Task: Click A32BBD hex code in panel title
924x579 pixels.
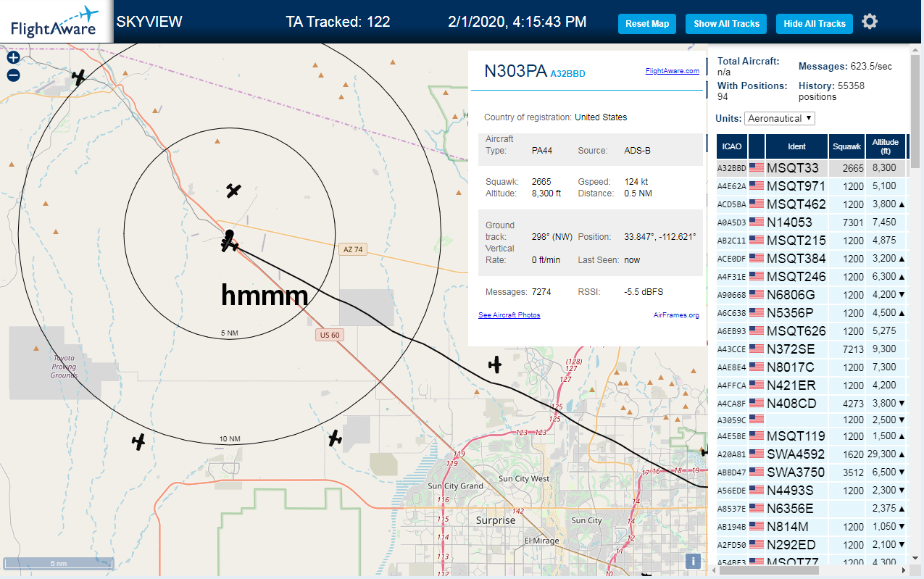Action: tap(567, 74)
